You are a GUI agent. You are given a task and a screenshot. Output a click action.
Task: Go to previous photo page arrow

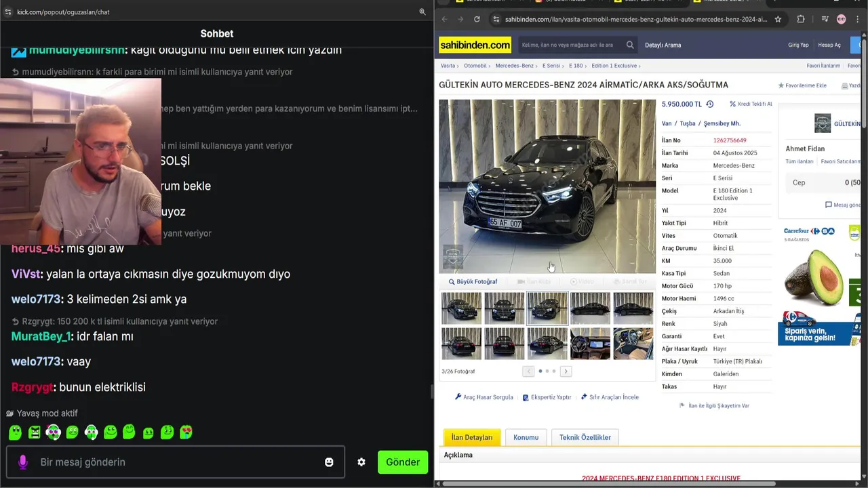coord(528,371)
